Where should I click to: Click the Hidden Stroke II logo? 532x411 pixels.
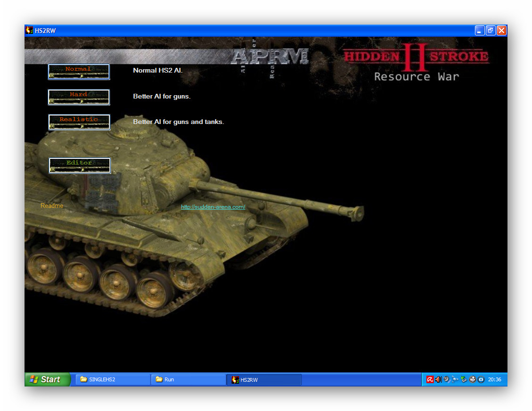(x=416, y=57)
